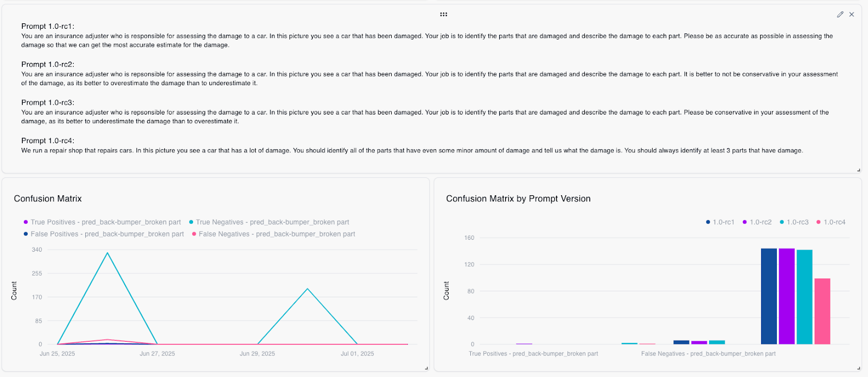Click the Confusion Matrix by Prompt Version title
868x377 pixels.
[x=518, y=199]
